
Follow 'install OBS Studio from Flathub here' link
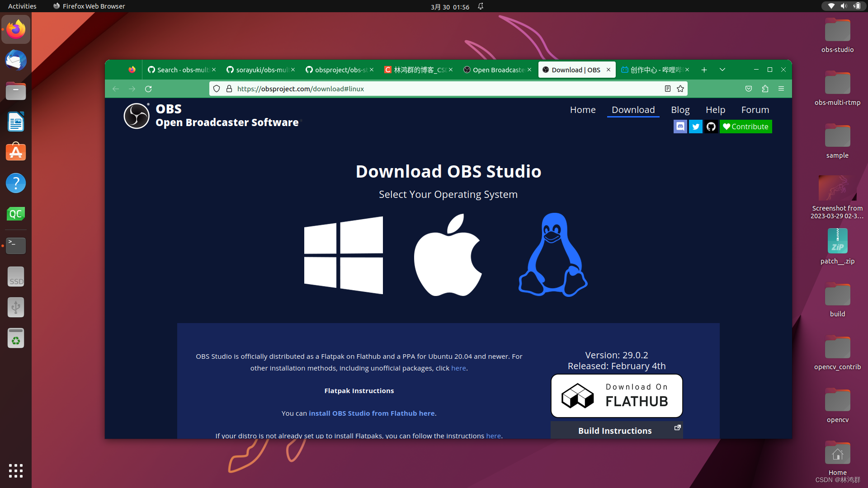(372, 413)
